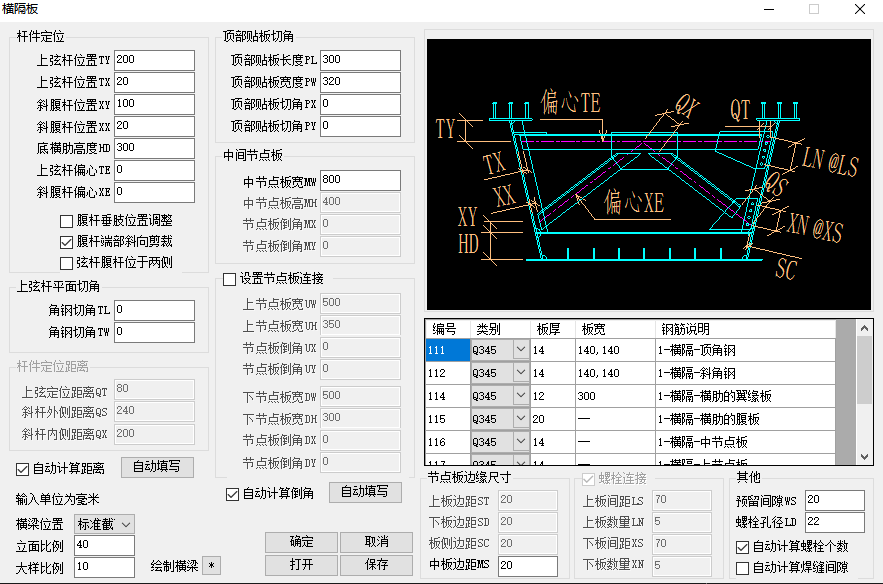Click the 钢筋说明 column header
The image size is (883, 584).
[x=745, y=329]
